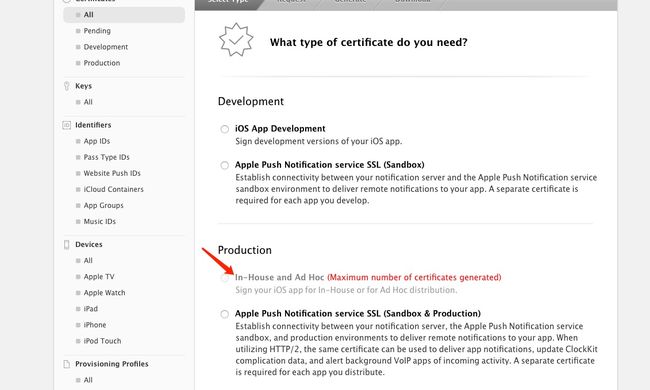The width and height of the screenshot is (650, 390).
Task: Select iOS App Development radio button
Action: [224, 129]
